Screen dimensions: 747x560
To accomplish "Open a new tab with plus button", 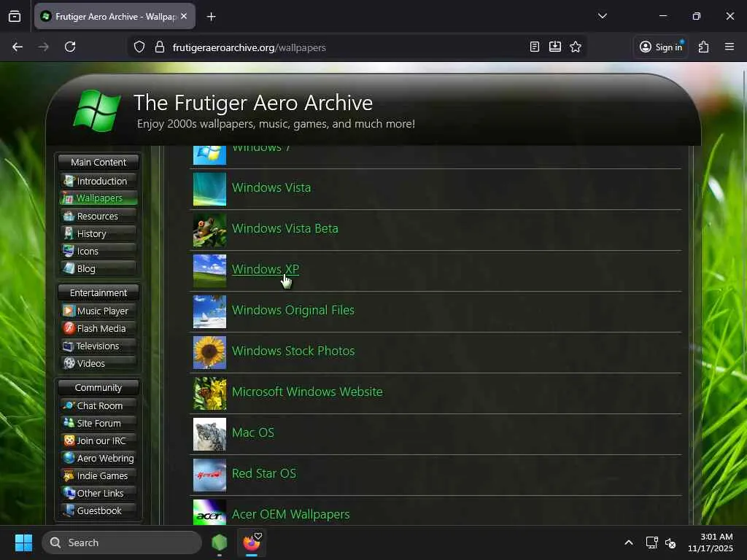I will (x=211, y=17).
